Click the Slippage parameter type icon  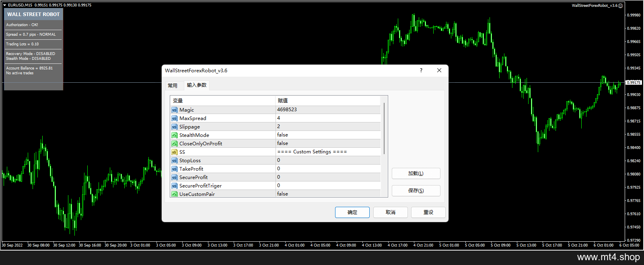(174, 127)
